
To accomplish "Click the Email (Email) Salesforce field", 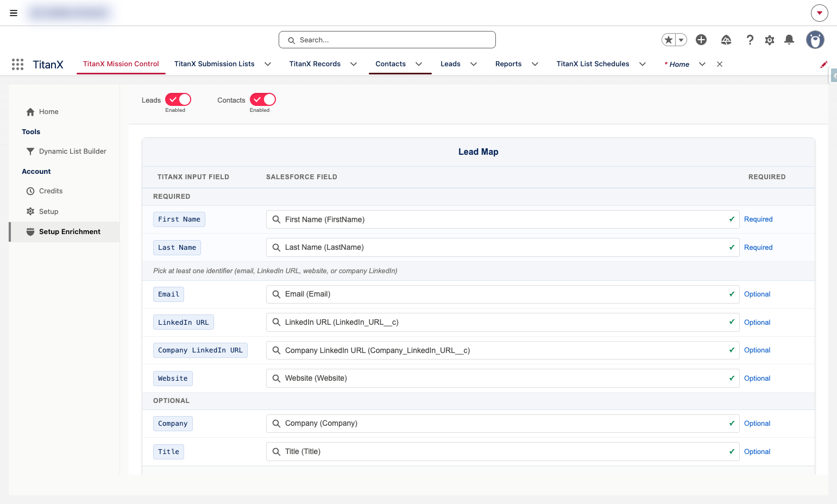I will coord(503,294).
